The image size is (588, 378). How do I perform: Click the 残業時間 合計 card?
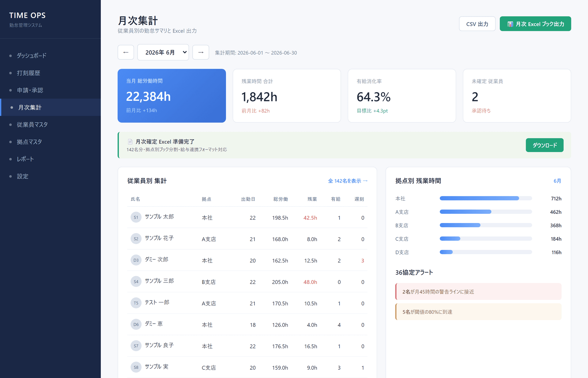point(287,96)
